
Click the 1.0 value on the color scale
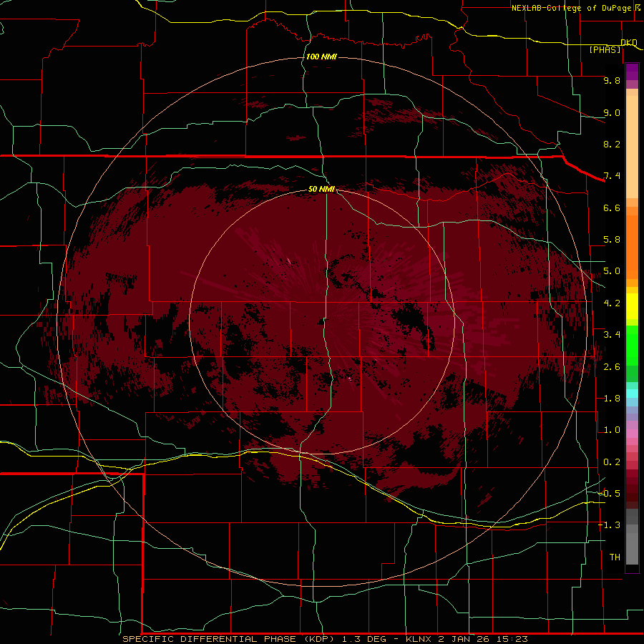[612, 430]
